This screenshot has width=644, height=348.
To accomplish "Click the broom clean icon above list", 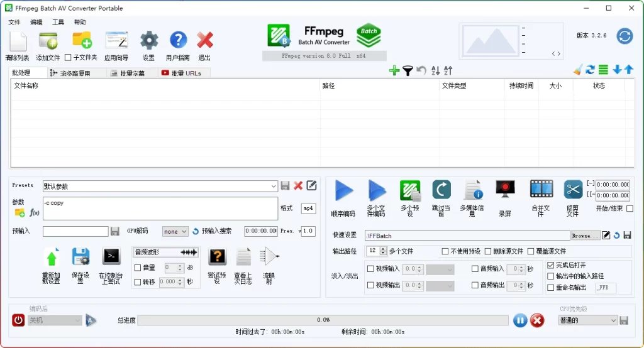I will click(x=578, y=70).
